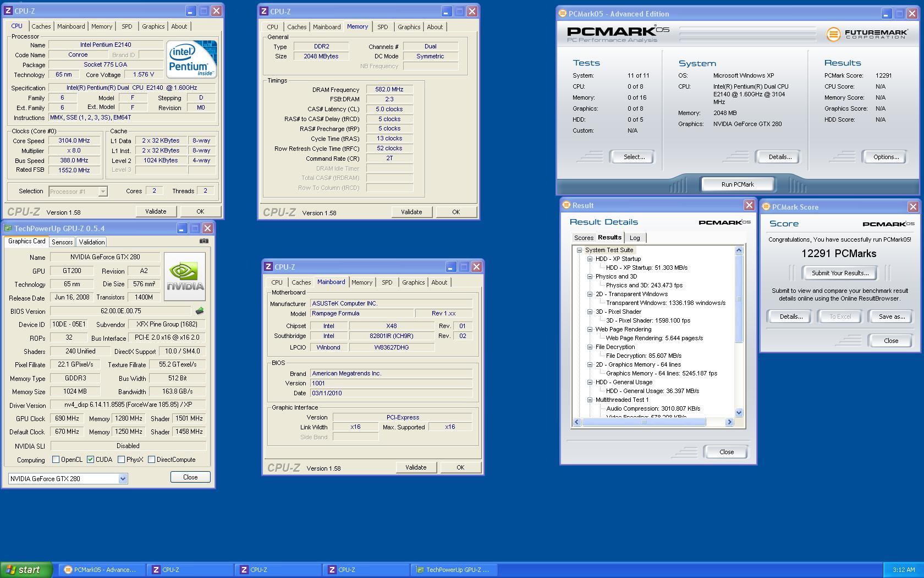The image size is (924, 578).
Task: Open the Windows Start menu
Action: tap(26, 570)
